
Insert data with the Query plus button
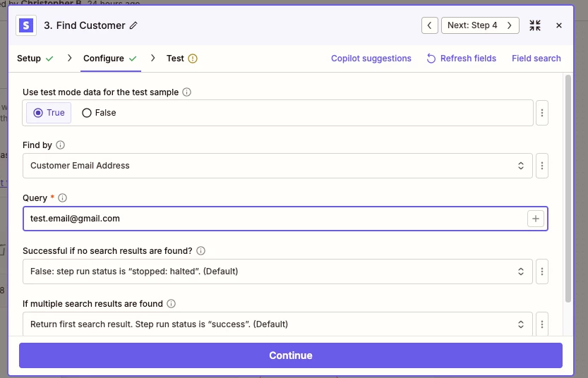pos(536,219)
